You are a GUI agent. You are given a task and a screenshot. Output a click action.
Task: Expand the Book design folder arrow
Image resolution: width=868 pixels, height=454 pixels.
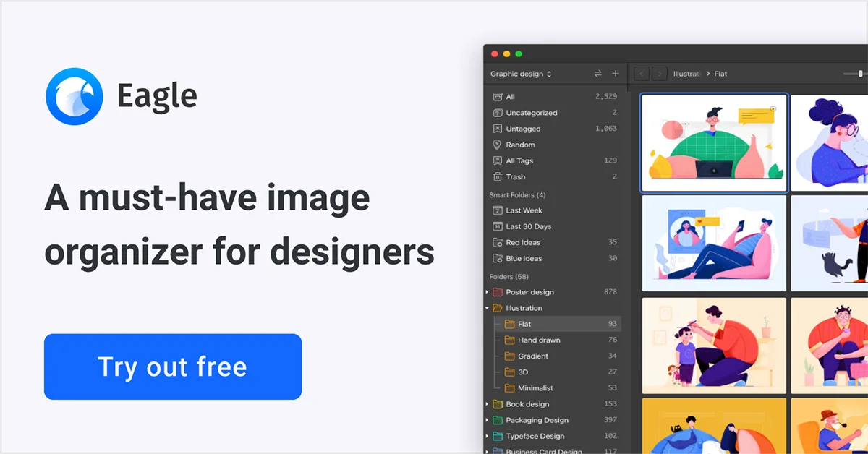click(487, 404)
